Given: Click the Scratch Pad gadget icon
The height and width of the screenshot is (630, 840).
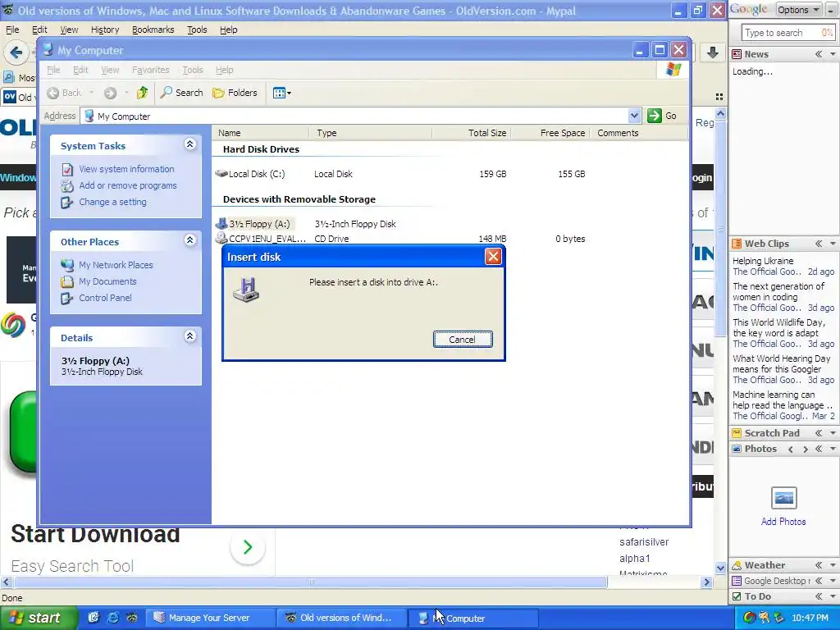Looking at the screenshot, I should [737, 433].
